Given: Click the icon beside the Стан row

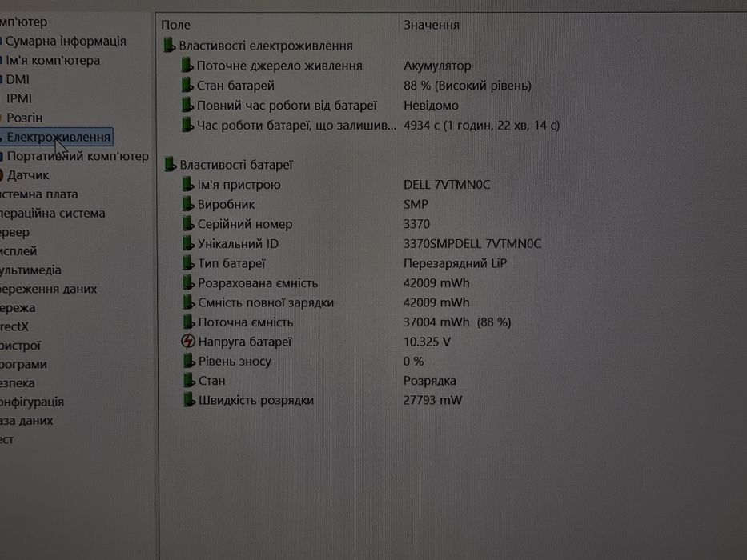Looking at the screenshot, I should coord(189,380).
